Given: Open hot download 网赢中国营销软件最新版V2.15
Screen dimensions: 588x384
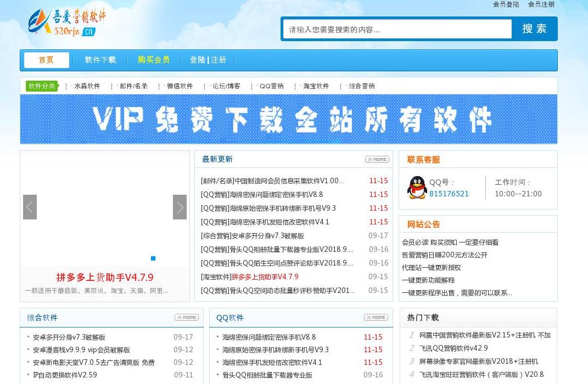Looking at the screenshot, I should pyautogui.click(x=484, y=335).
